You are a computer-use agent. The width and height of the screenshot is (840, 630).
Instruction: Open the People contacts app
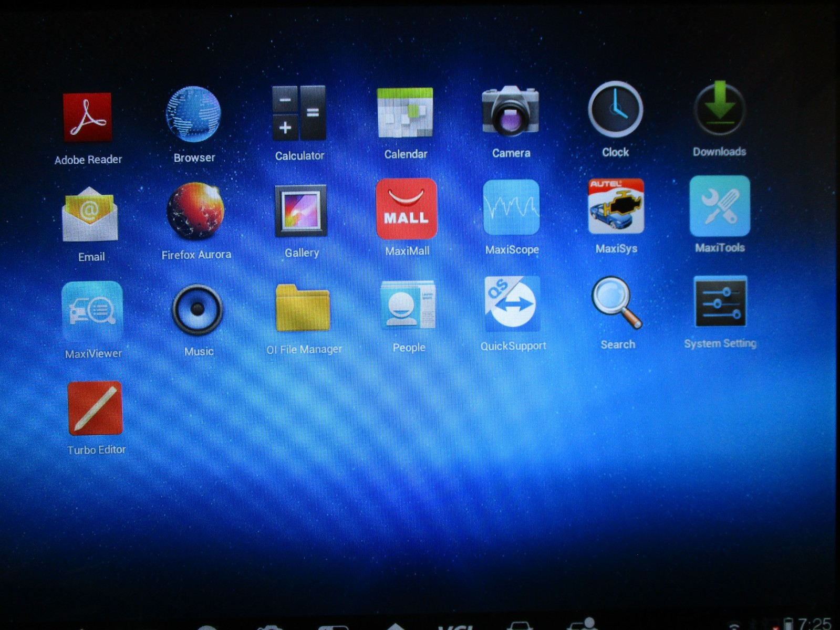click(x=408, y=305)
